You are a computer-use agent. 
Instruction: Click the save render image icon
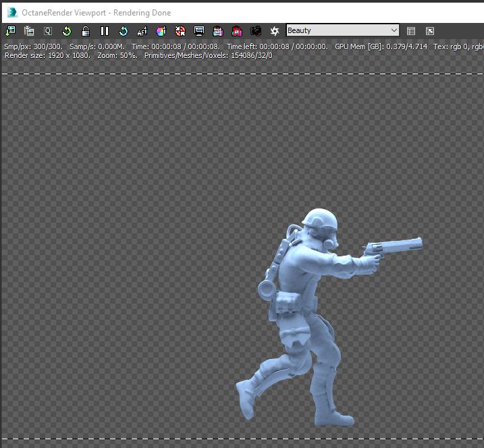[x=10, y=31]
